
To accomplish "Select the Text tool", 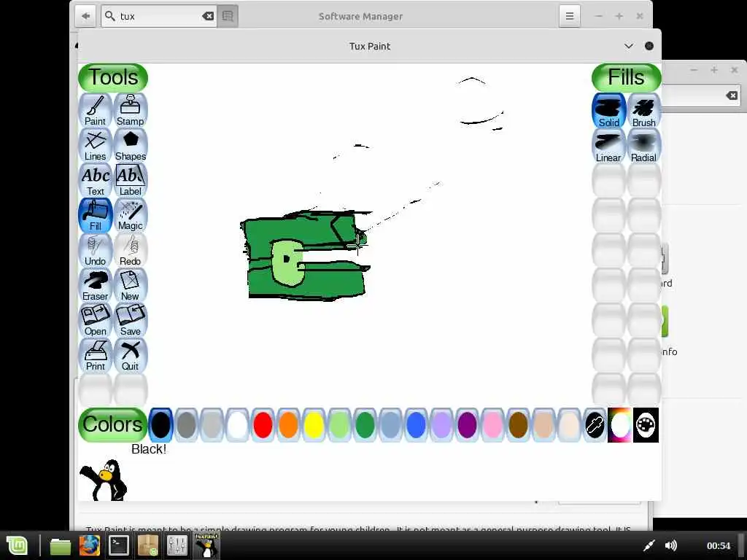I will pos(96,181).
